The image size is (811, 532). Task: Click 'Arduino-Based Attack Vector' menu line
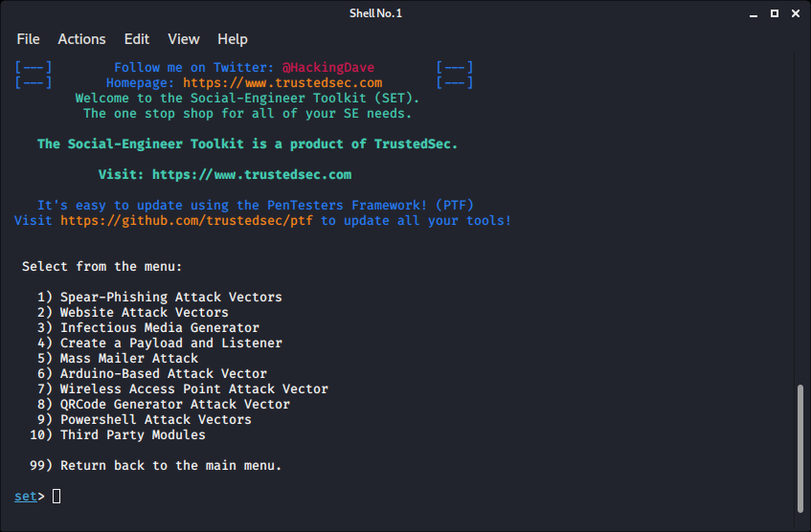click(152, 374)
